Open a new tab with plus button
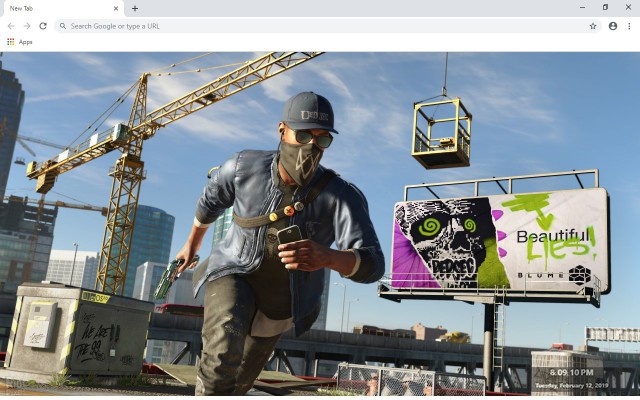 135,8
